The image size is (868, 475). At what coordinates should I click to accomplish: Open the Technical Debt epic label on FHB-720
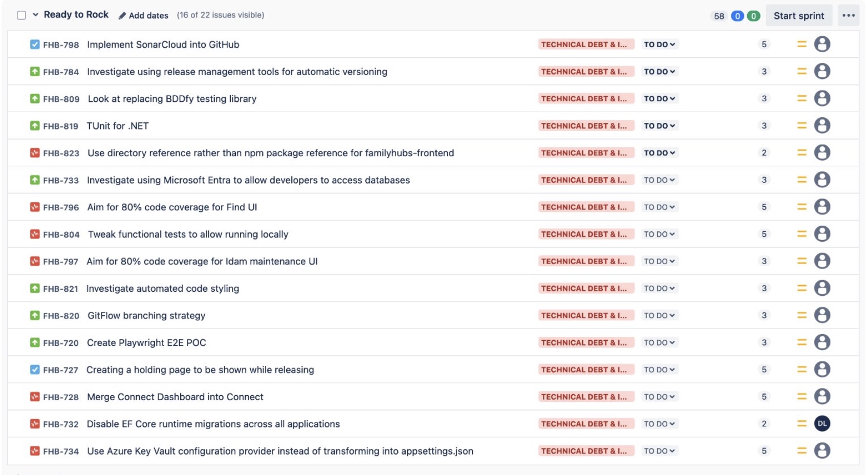(586, 343)
